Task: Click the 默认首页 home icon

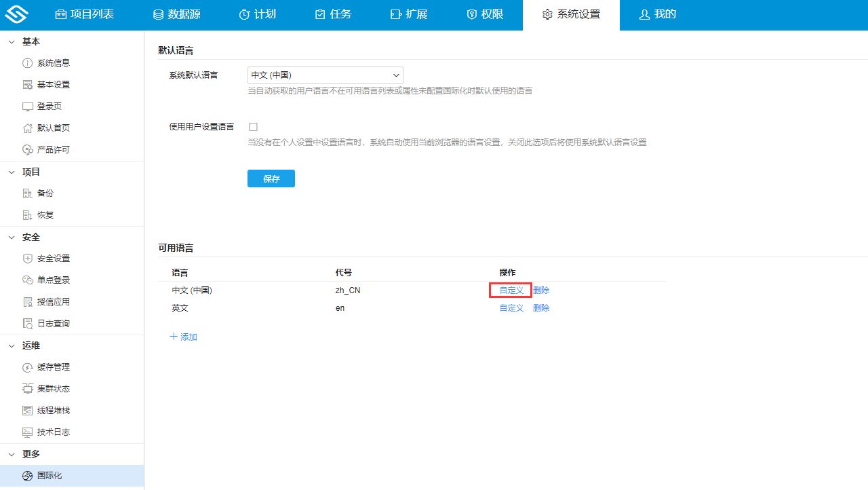Action: pyautogui.click(x=26, y=128)
